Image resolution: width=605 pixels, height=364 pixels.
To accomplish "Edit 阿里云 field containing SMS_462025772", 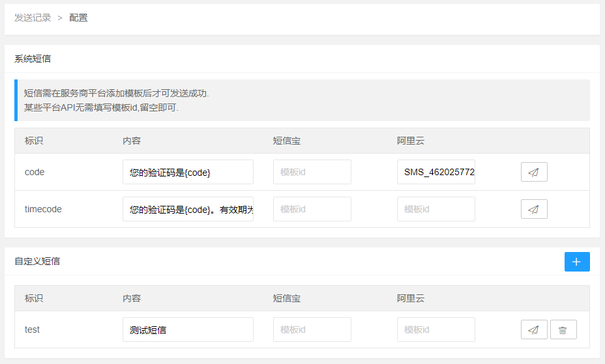I will pyautogui.click(x=436, y=172).
